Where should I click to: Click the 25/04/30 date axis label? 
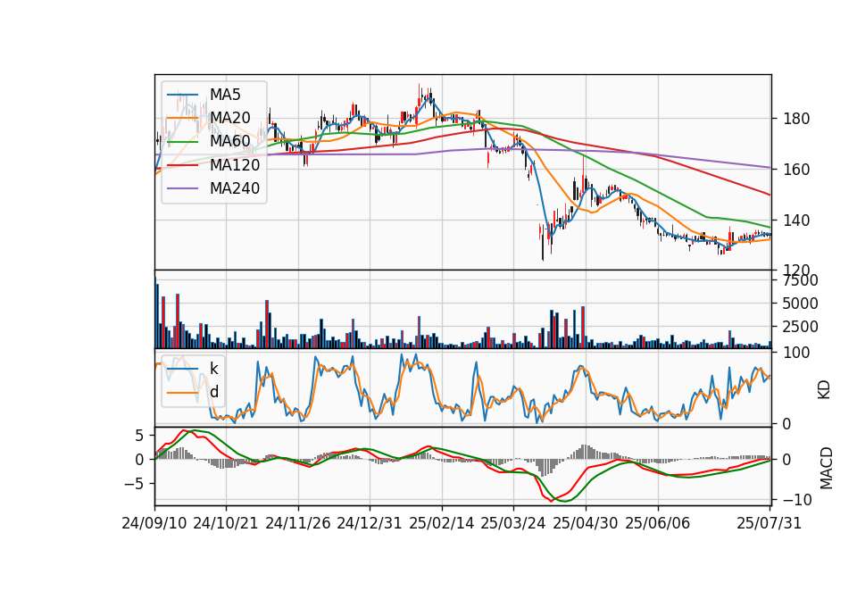(586, 524)
